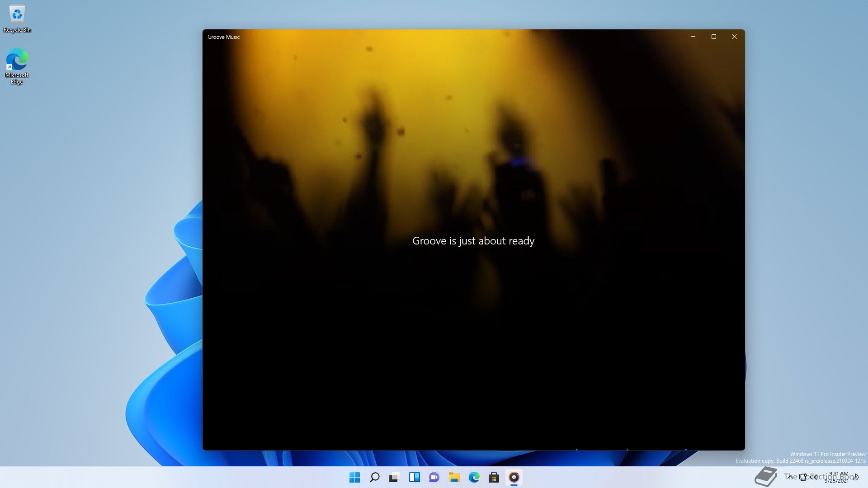Image resolution: width=868 pixels, height=488 pixels.
Task: Open File Explorer from the taskbar
Action: tap(454, 477)
